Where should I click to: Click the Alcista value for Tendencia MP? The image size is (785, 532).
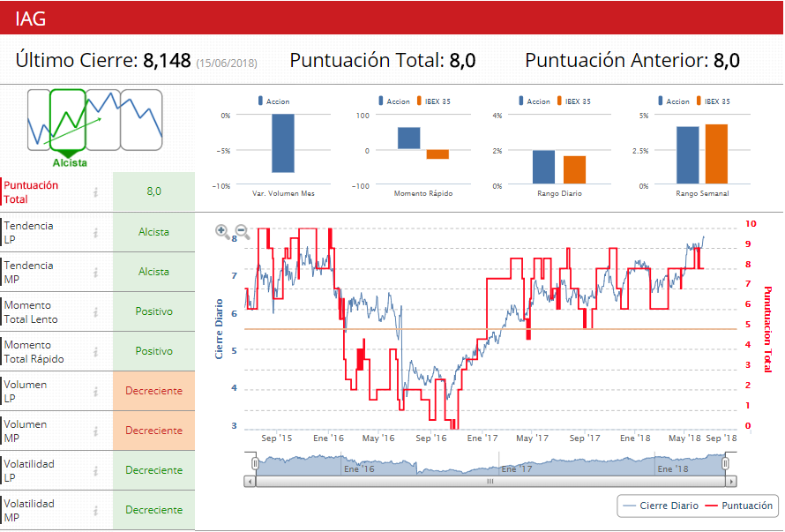point(153,272)
